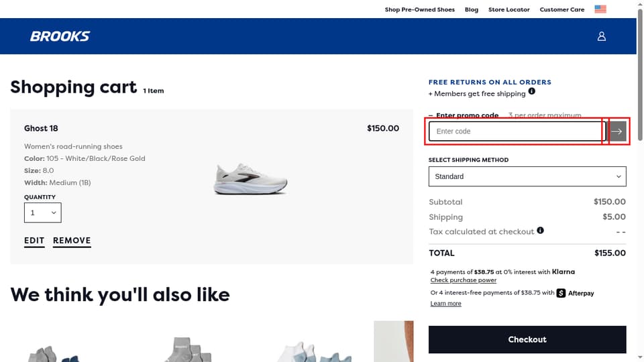Image resolution: width=644 pixels, height=362 pixels.
Task: Click the EDIT link for Ghost 18
Action: pyautogui.click(x=34, y=241)
